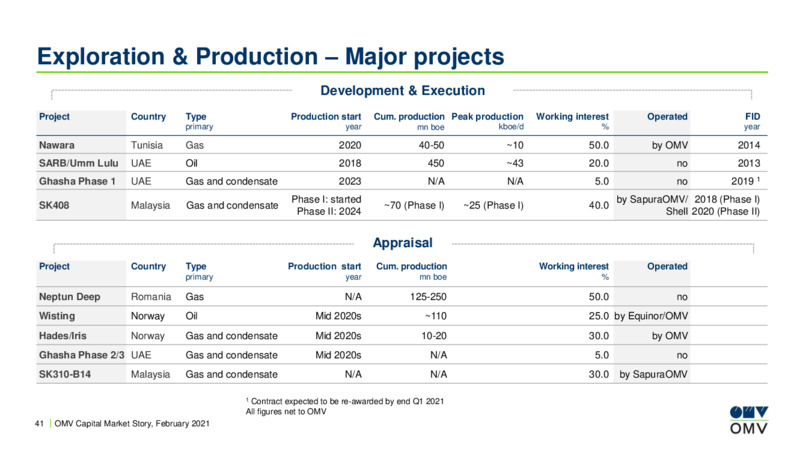Click peak production '~43' value
Image resolution: width=800 pixels, height=451 pixels.
tap(515, 163)
